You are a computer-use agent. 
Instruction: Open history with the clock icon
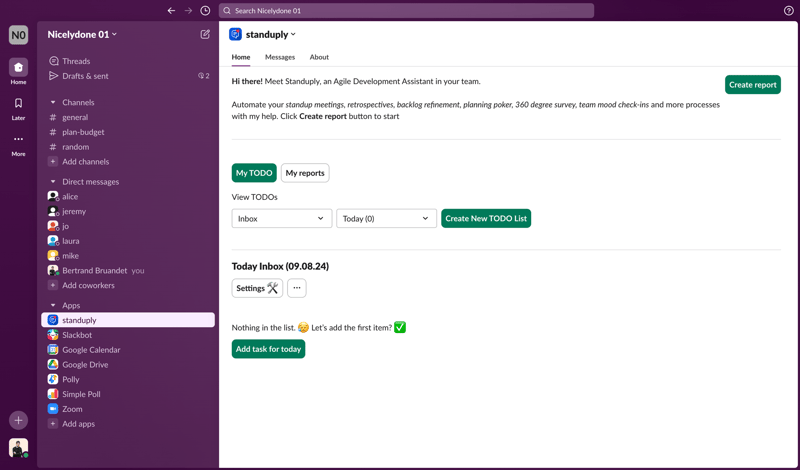tap(205, 11)
